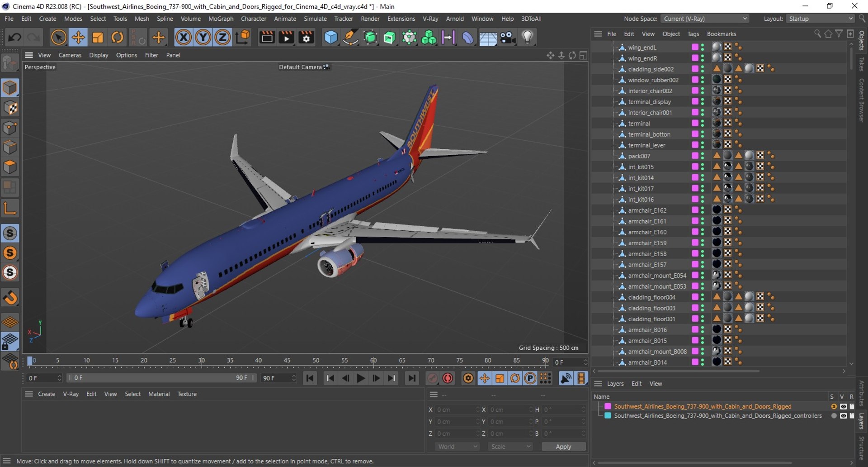Viewport: 868px width, 467px height.
Task: Click magenta swatch of Southwest Rigged layer
Action: pyautogui.click(x=608, y=406)
